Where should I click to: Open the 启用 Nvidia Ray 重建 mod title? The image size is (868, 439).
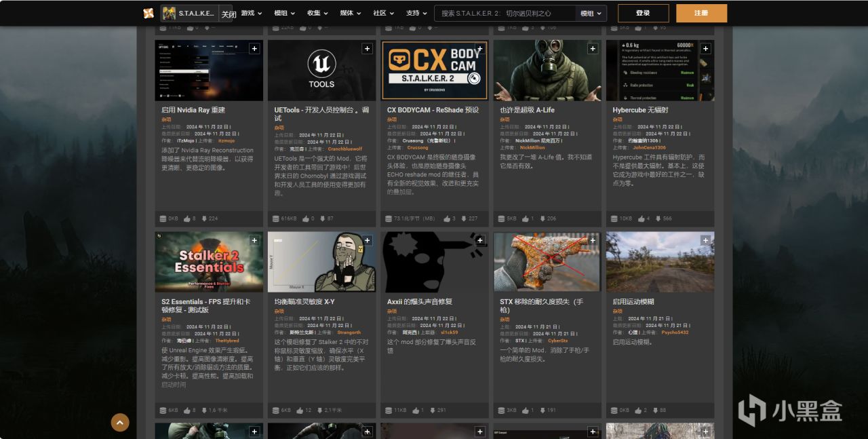click(x=193, y=110)
